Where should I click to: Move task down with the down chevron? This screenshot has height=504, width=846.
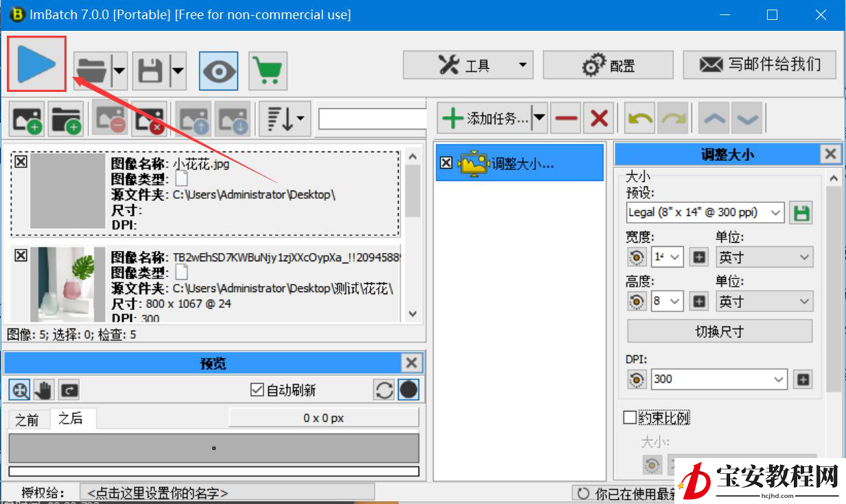tap(747, 119)
